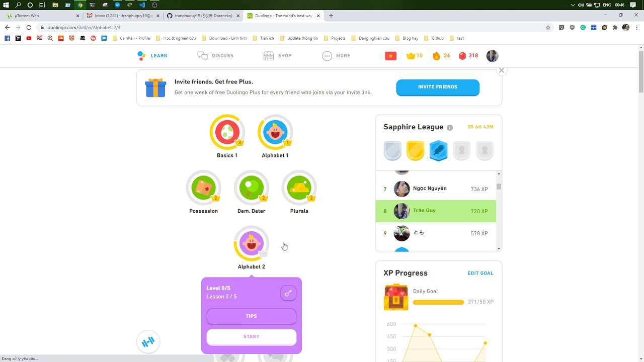This screenshot has height=362, width=644.
Task: Click the key test-out icon
Action: 288,293
